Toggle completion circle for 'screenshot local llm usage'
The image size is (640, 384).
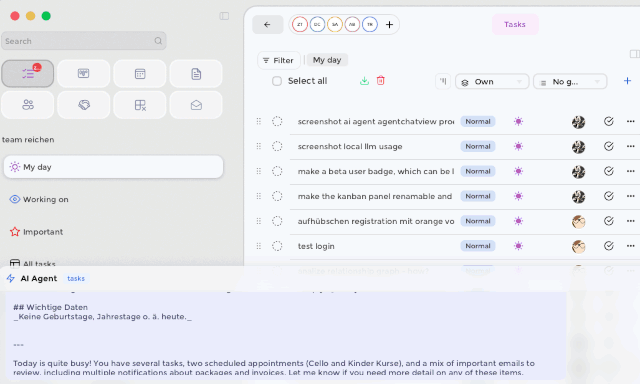coord(277,146)
